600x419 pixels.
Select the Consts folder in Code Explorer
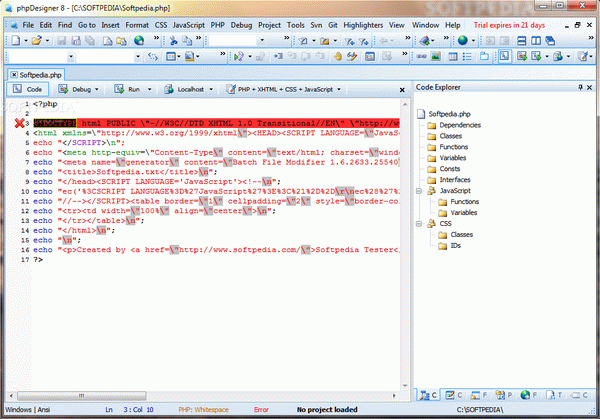pos(450,169)
